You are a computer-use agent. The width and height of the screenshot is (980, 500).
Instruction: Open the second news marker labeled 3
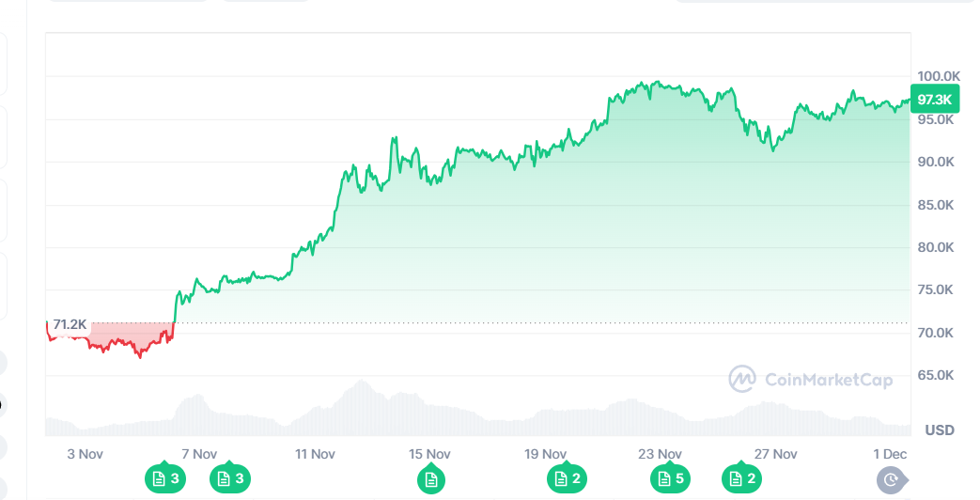pyautogui.click(x=230, y=479)
